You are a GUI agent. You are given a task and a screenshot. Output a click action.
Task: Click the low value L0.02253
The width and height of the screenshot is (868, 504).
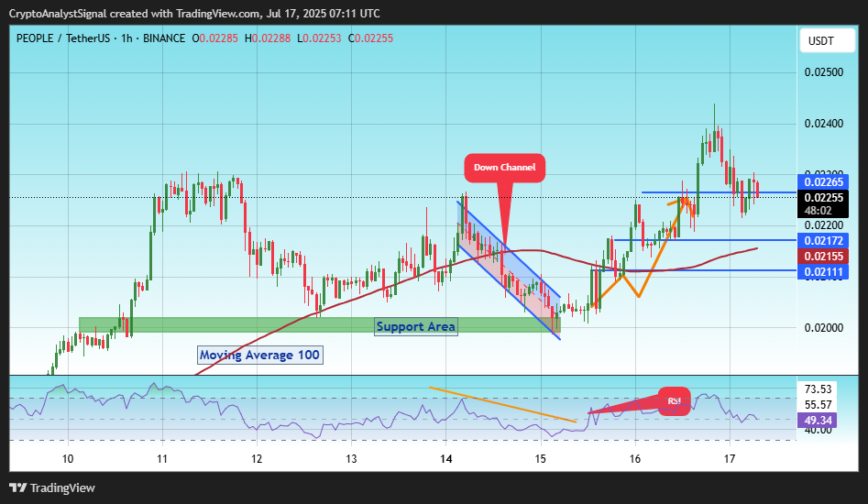(x=319, y=38)
